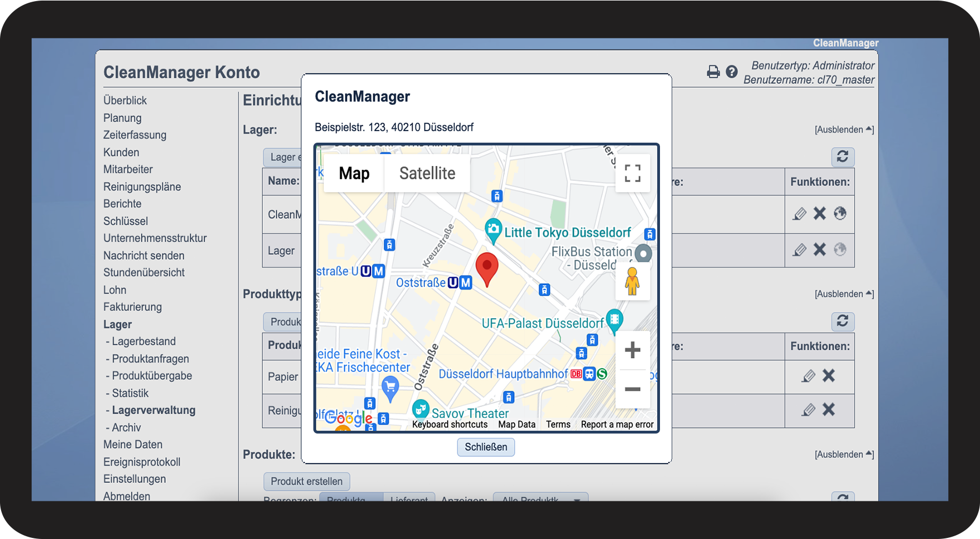
Task: Collapse the Produkttypen section with Ausblenden
Action: click(x=844, y=294)
